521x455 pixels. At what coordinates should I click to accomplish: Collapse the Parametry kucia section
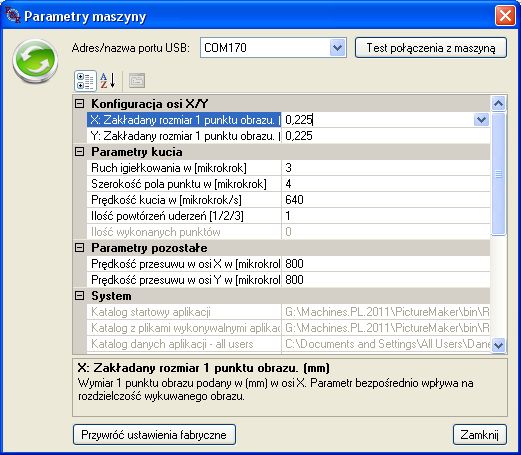coord(79,152)
